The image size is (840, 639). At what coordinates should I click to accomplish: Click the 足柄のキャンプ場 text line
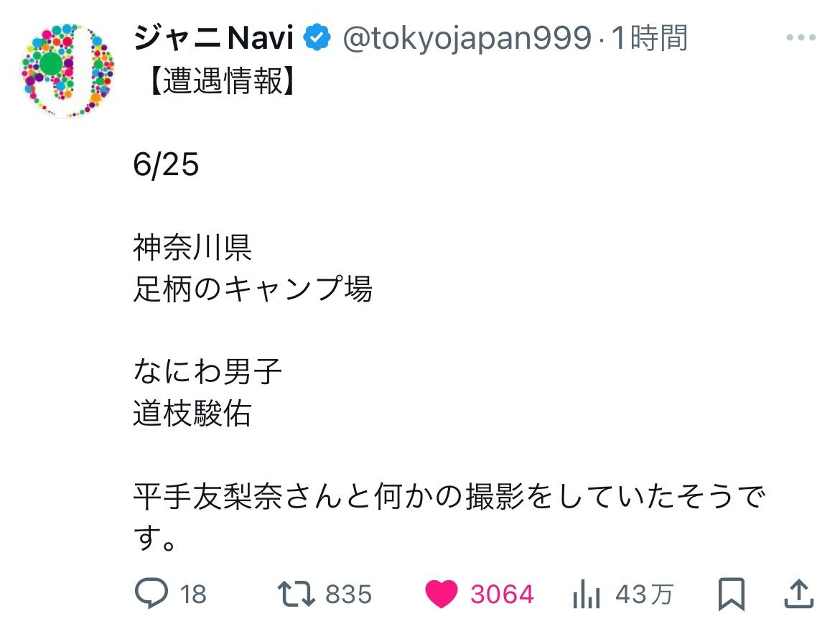coord(253,289)
